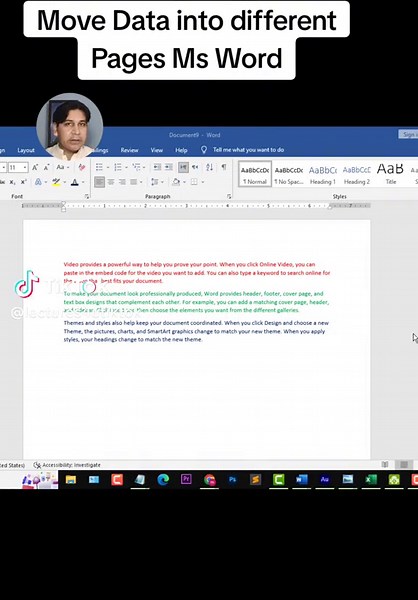Switch to Read Mode view icon
The width and height of the screenshot is (418, 600).
pyautogui.click(x=385, y=465)
